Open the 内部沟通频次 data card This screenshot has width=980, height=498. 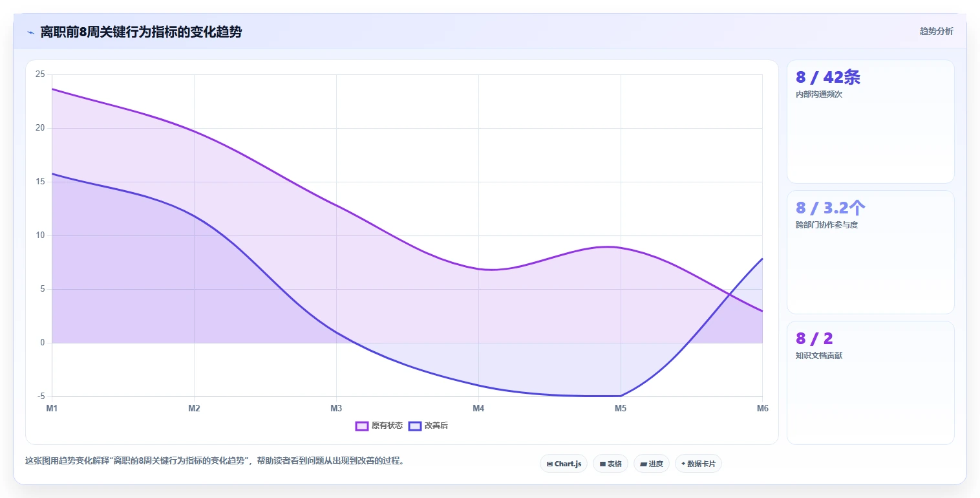(870, 122)
